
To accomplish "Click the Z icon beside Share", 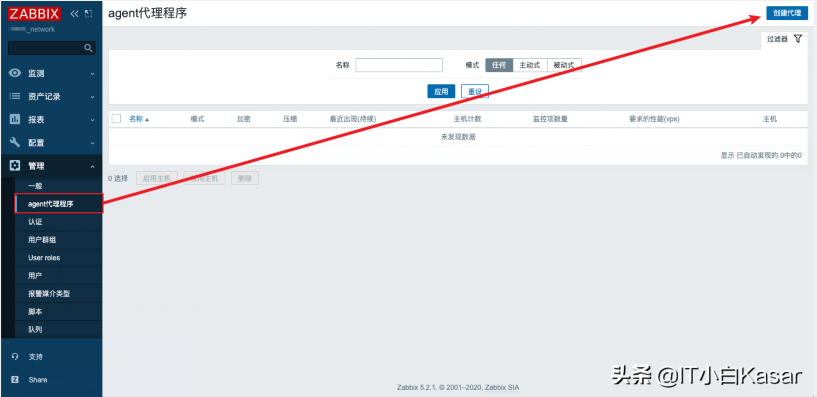I will click(15, 380).
